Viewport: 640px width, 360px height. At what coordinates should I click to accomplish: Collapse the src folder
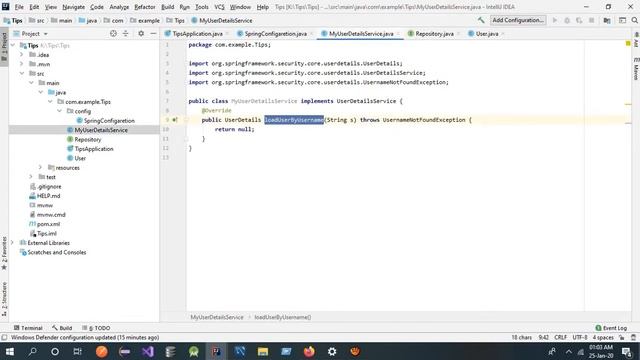pos(22,73)
